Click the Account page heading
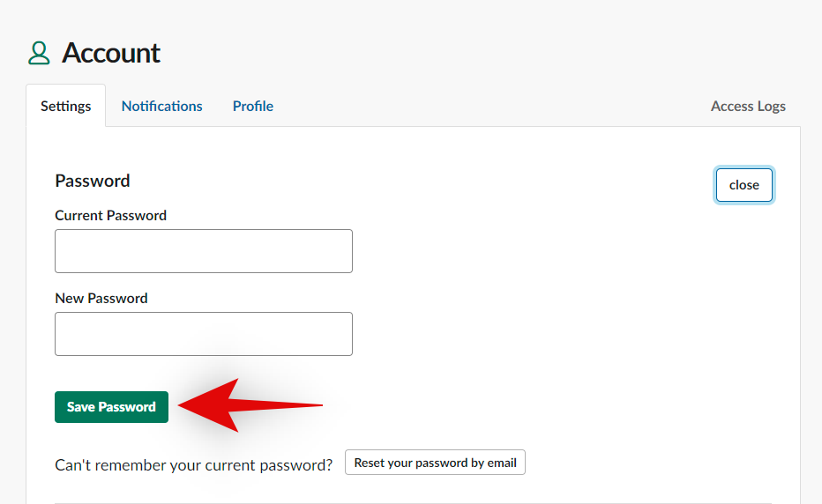Viewport: 822px width, 504px height. [111, 54]
